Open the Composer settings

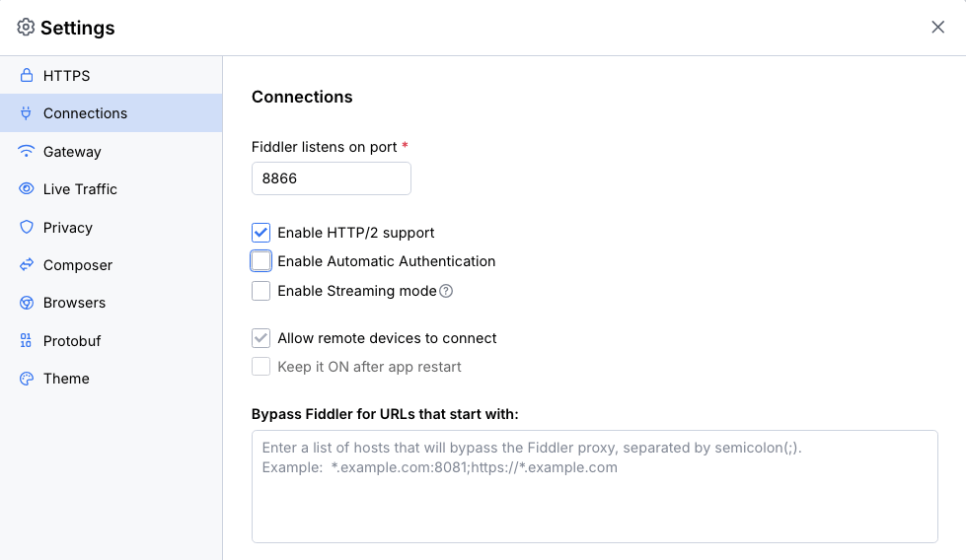111,264
